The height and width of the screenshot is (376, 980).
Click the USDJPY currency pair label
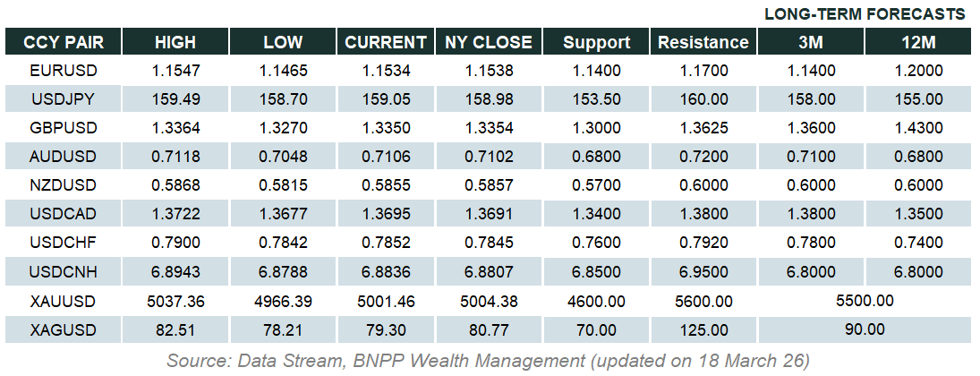[63, 99]
